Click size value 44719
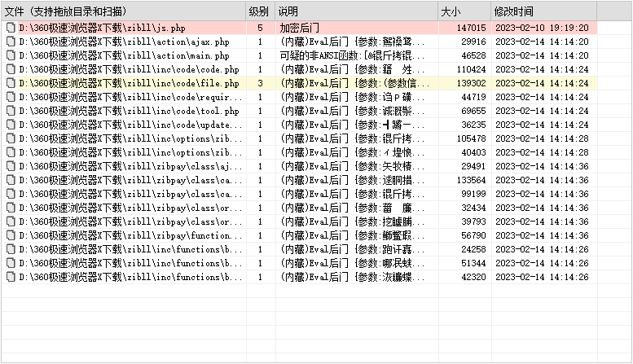The height and width of the screenshot is (364, 633). (x=473, y=97)
